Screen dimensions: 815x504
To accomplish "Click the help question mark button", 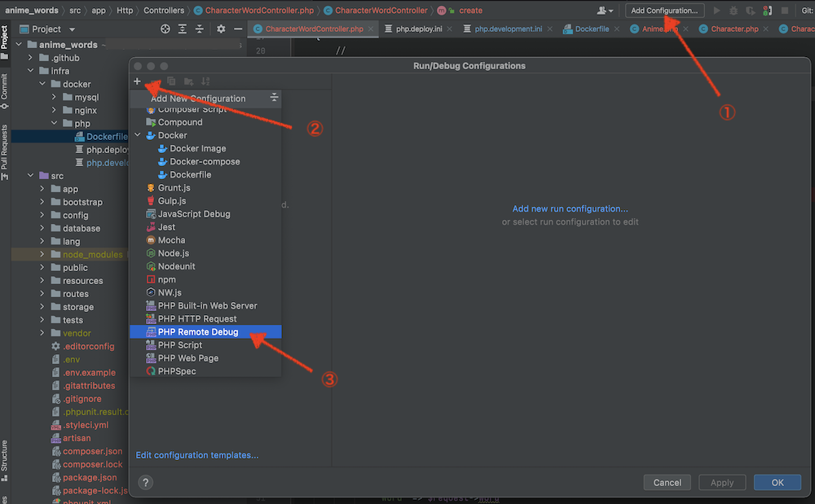I will [x=146, y=483].
